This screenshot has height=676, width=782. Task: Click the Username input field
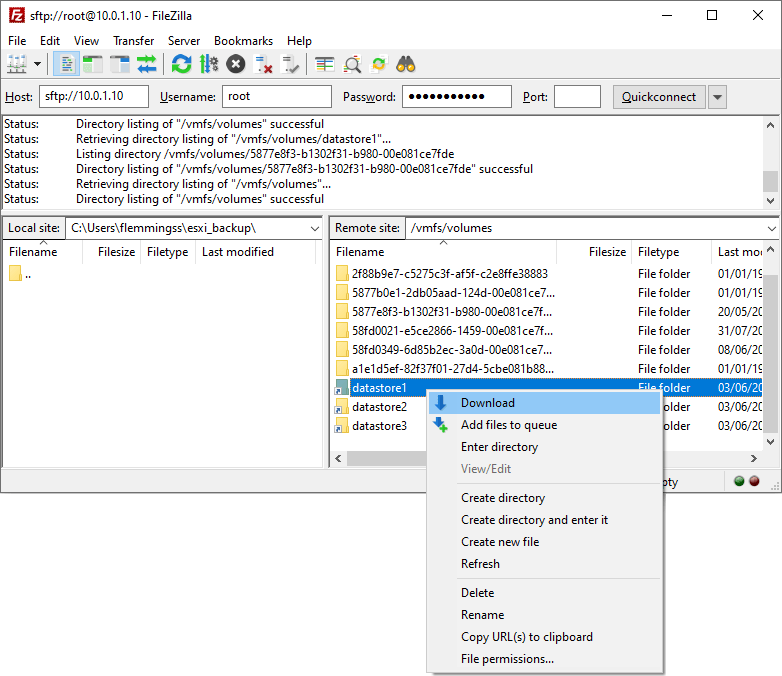(277, 96)
